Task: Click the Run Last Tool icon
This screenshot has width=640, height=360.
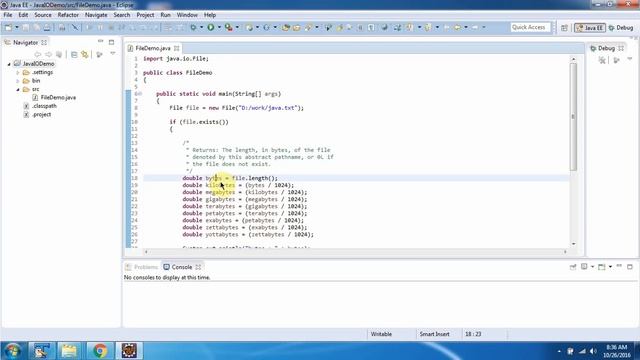Action: click(229, 27)
